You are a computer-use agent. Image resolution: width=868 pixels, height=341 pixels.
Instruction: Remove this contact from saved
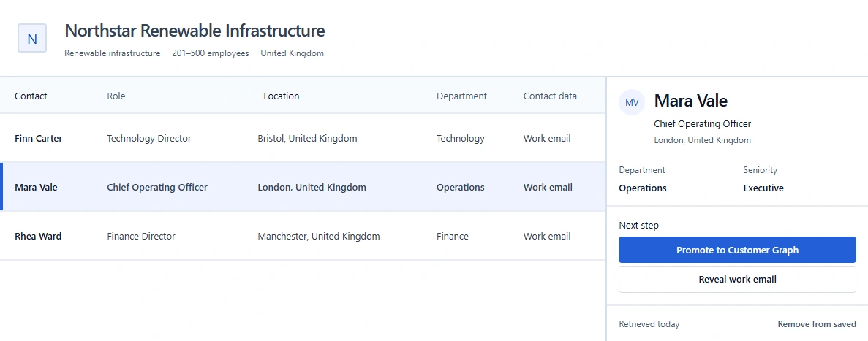[817, 324]
